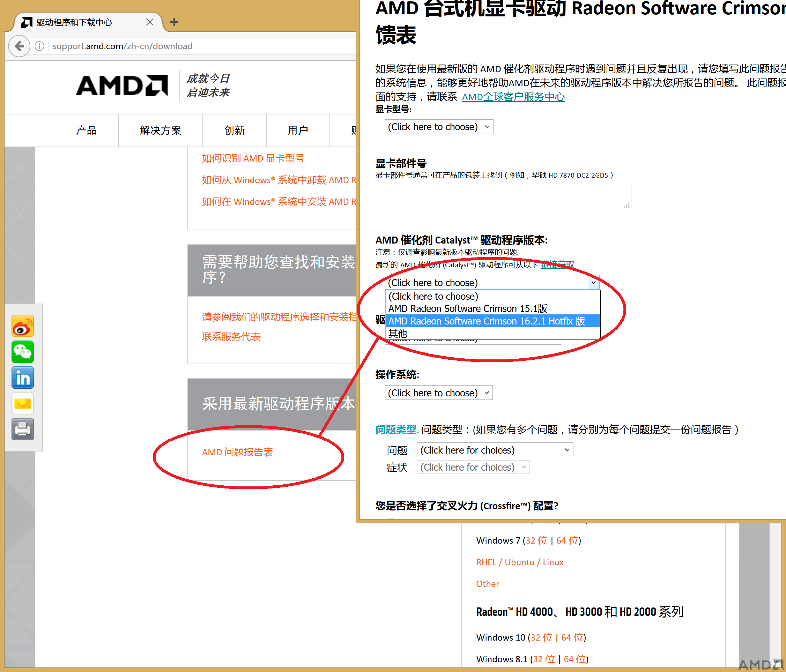Screen dimensions: 786x672
Task: Open Windows 7 64 位 driver link
Action: 567,540
